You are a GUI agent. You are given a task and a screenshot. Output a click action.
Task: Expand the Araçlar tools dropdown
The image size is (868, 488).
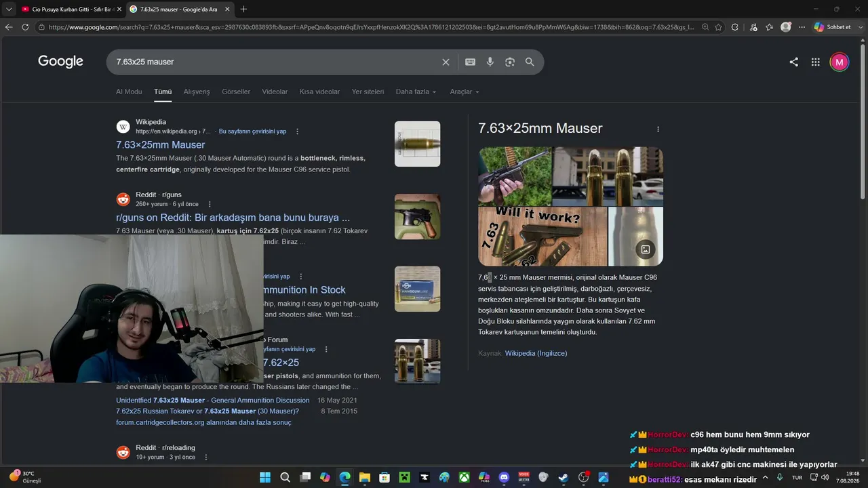(x=465, y=91)
